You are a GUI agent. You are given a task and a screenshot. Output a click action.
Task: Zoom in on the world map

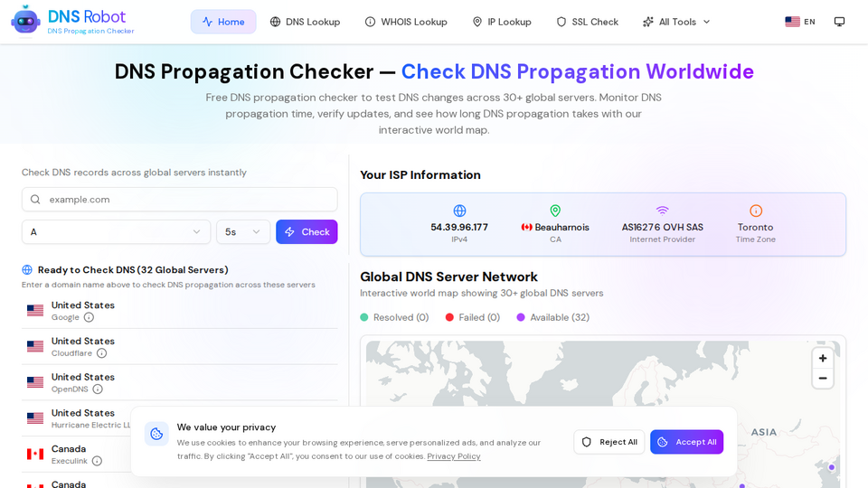click(823, 359)
